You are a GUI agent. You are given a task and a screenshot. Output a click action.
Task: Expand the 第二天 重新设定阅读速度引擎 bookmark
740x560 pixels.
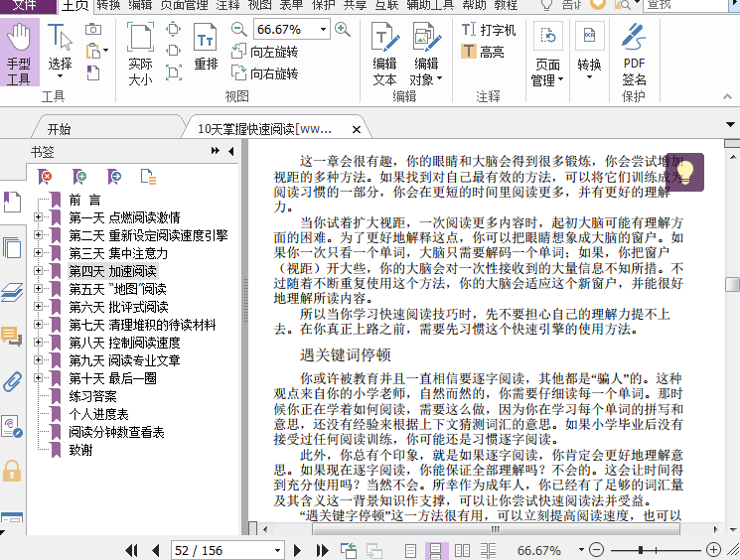pyautogui.click(x=38, y=235)
